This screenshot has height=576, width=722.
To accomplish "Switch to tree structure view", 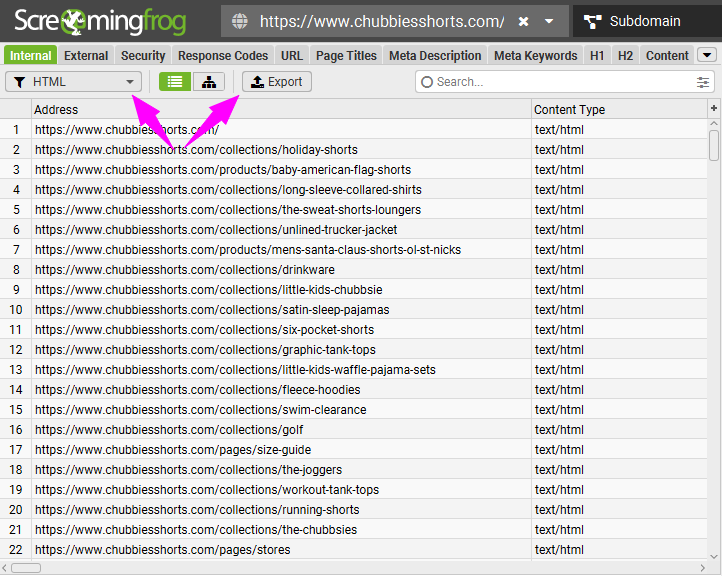I will pos(208,82).
